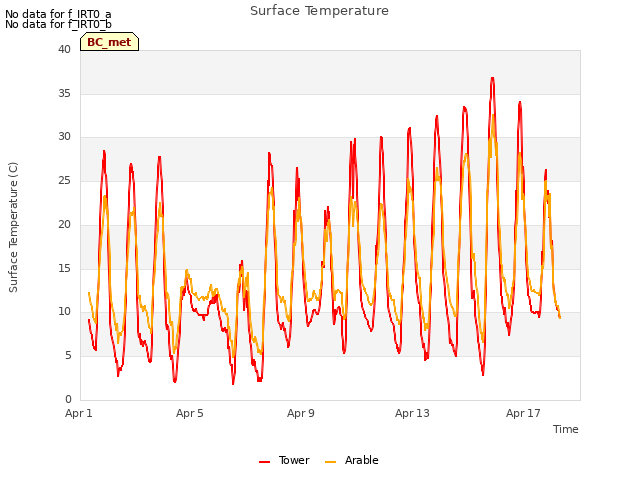
Task: Click the 'No data for f_IRT0_a' message
Action: [58, 14]
